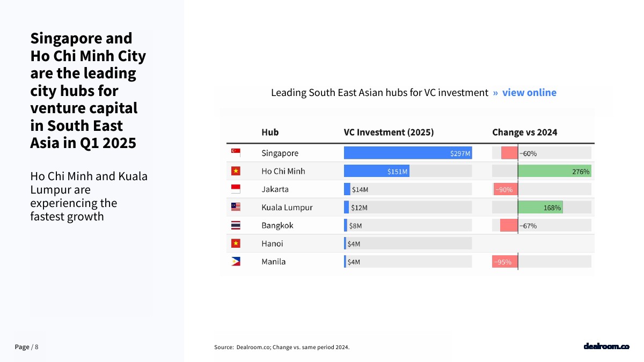Click the Vietnam flag next to Hanoi
The height and width of the screenshot is (362, 644).
tap(236, 243)
